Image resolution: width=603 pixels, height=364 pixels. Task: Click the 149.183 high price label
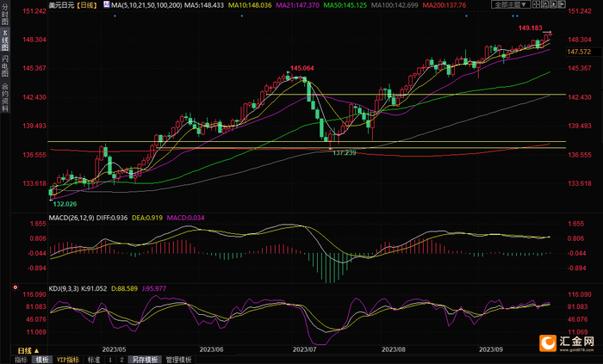click(530, 28)
